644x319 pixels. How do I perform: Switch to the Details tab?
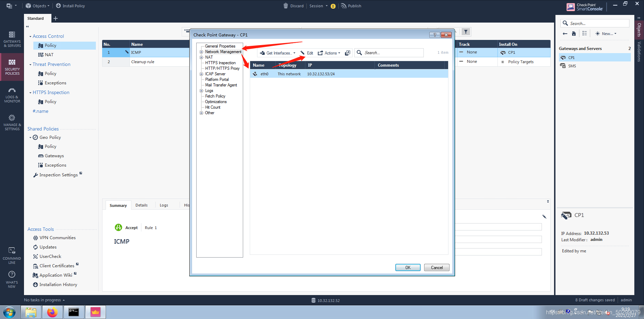tap(141, 205)
